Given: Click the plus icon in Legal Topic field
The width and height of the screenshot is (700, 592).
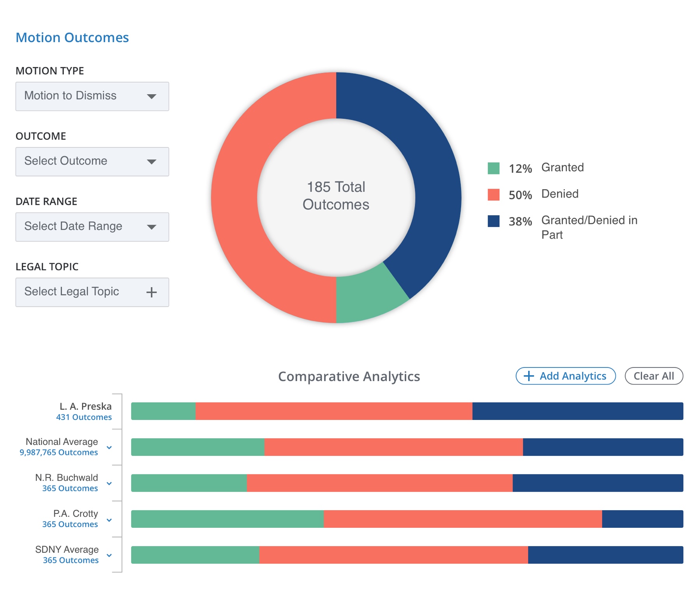Looking at the screenshot, I should [x=152, y=292].
